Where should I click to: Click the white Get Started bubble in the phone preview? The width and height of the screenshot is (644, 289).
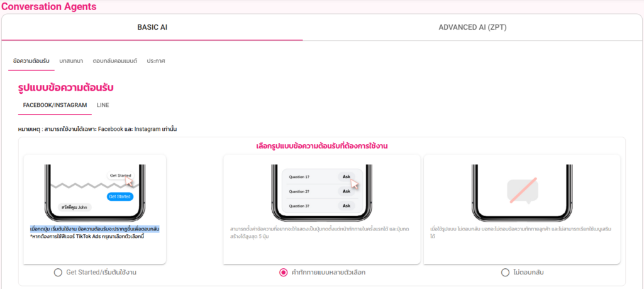tap(121, 176)
